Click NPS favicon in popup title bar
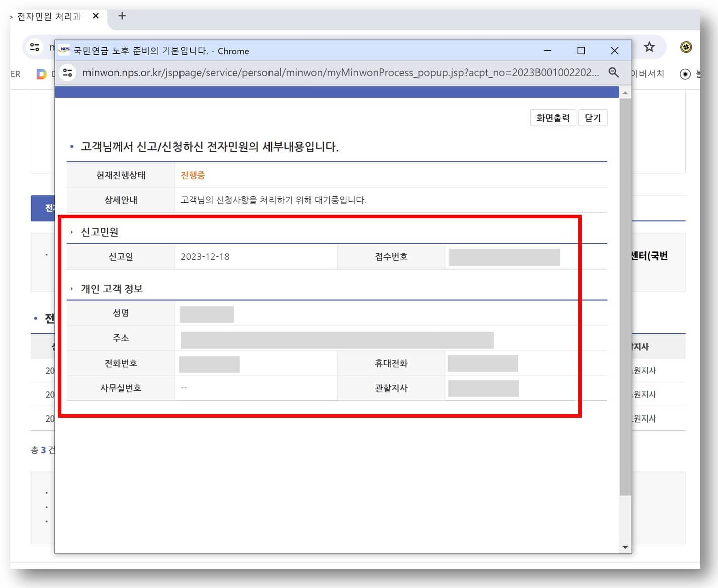 click(x=64, y=50)
